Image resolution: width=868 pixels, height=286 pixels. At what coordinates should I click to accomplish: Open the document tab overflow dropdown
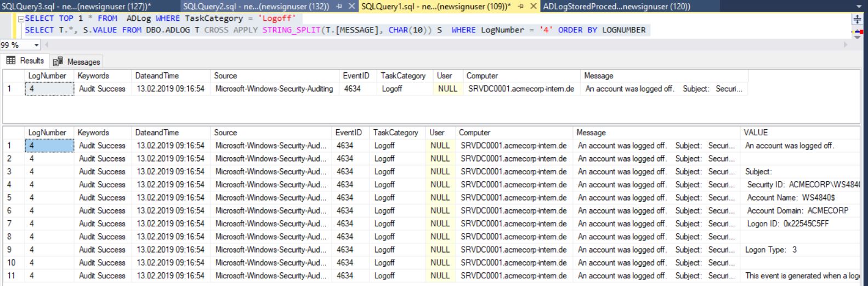tap(859, 7)
